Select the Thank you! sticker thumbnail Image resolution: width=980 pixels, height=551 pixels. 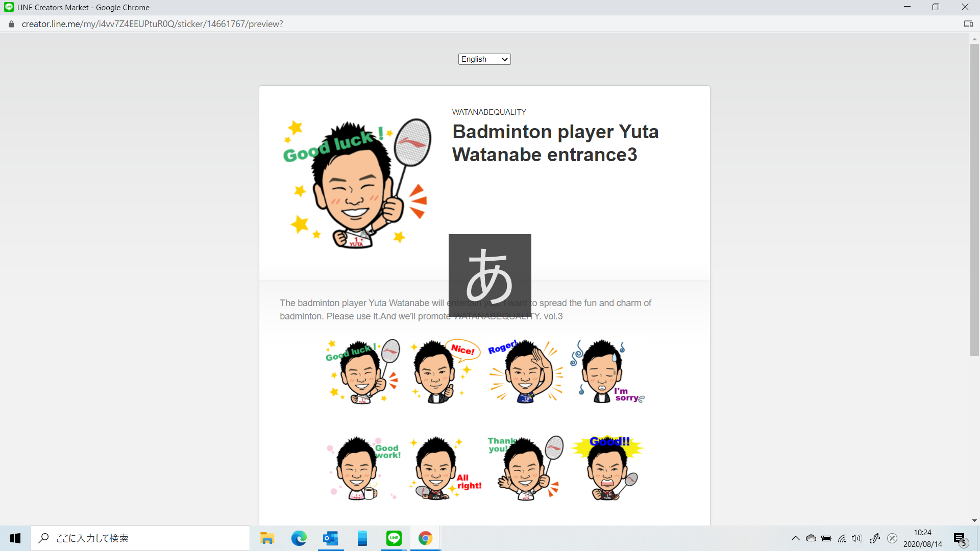click(526, 468)
